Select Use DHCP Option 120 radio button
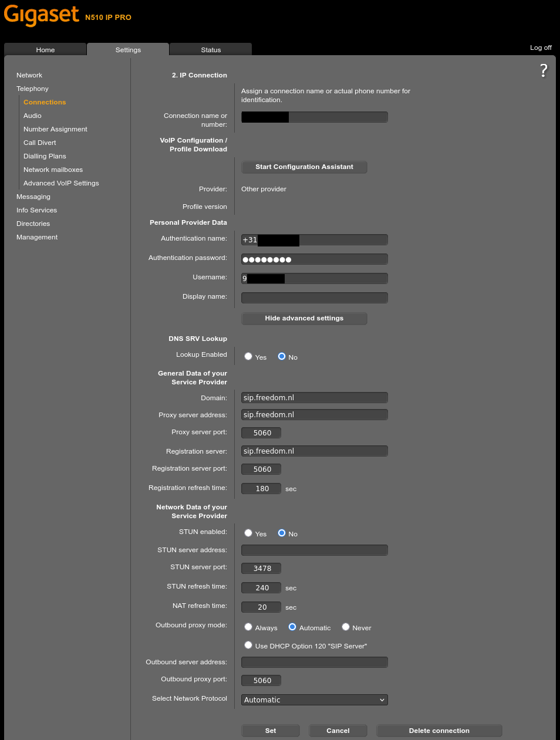Image resolution: width=560 pixels, height=740 pixels. point(248,645)
